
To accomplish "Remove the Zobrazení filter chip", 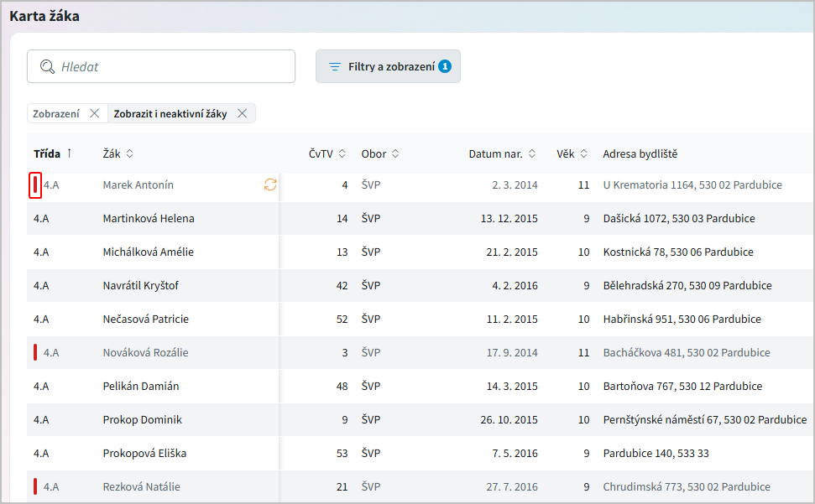I will [94, 113].
